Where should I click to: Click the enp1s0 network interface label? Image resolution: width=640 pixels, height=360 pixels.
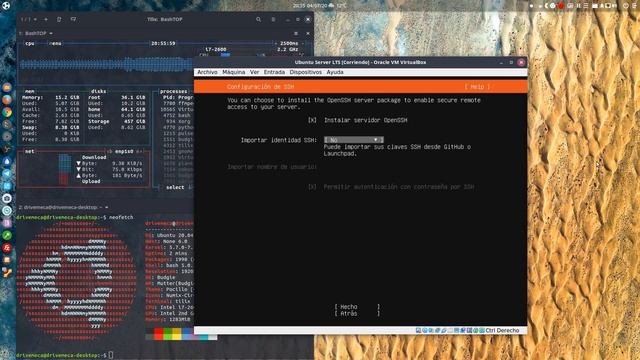coord(124,151)
